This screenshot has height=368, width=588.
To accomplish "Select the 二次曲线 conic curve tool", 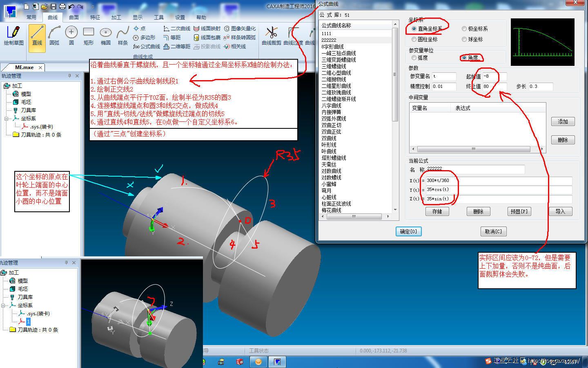I will (x=177, y=28).
